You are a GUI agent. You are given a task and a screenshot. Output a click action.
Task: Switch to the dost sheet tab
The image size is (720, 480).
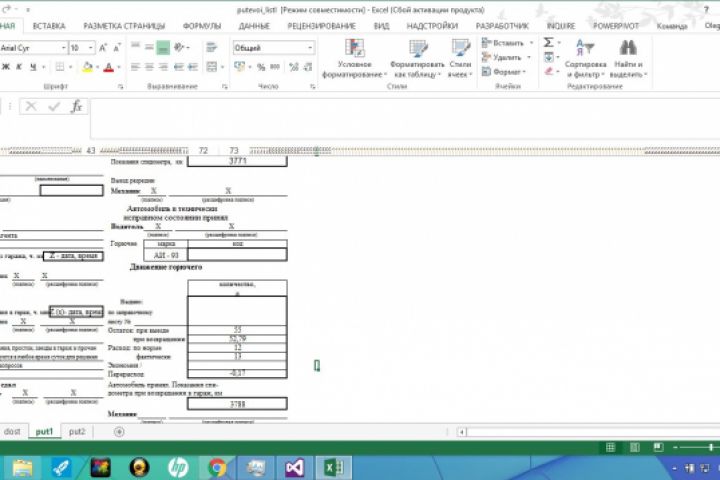click(x=12, y=432)
